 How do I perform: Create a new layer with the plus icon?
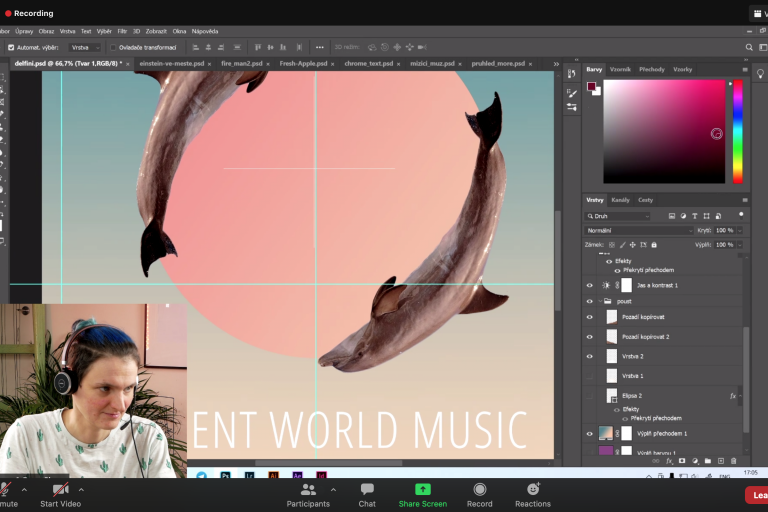pos(720,461)
